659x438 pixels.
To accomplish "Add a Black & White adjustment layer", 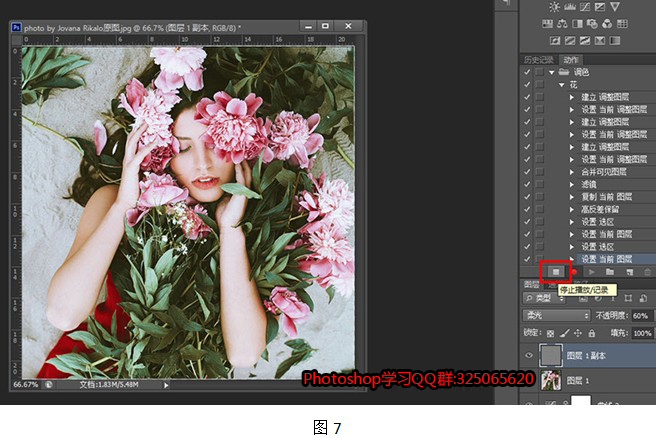I will pyautogui.click(x=577, y=24).
